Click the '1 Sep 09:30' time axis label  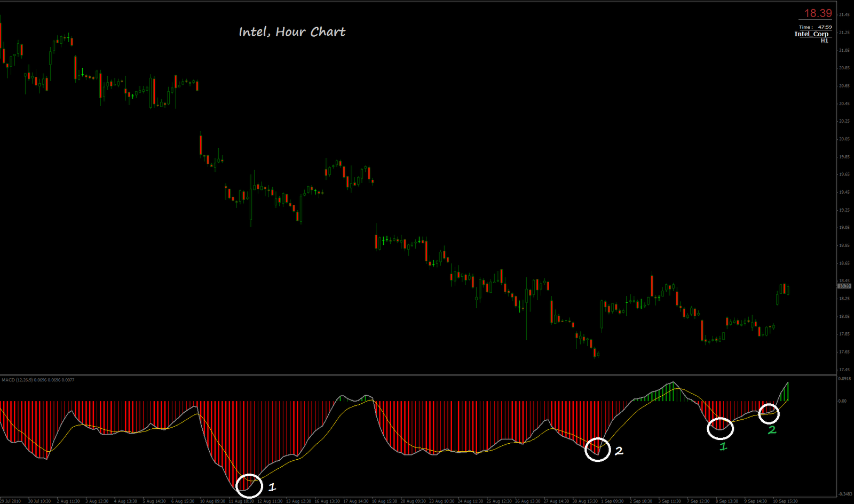point(612,501)
